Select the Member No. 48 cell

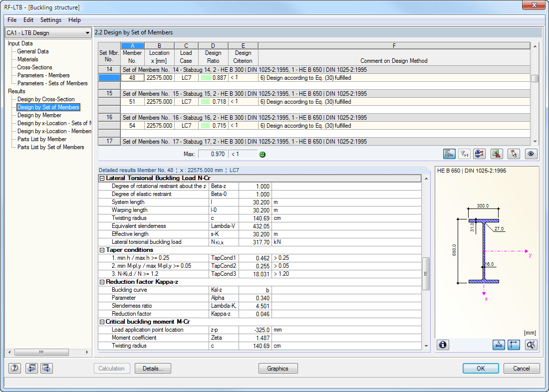(132, 78)
